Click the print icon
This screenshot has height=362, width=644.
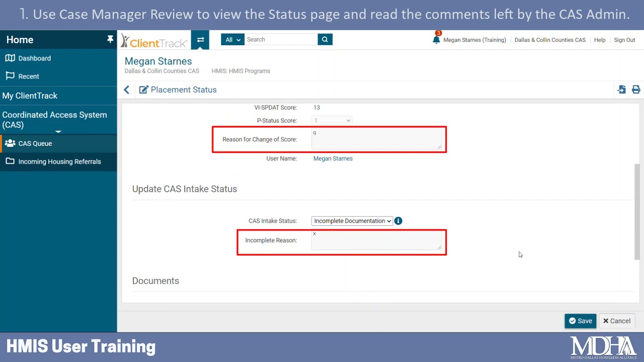click(x=636, y=89)
